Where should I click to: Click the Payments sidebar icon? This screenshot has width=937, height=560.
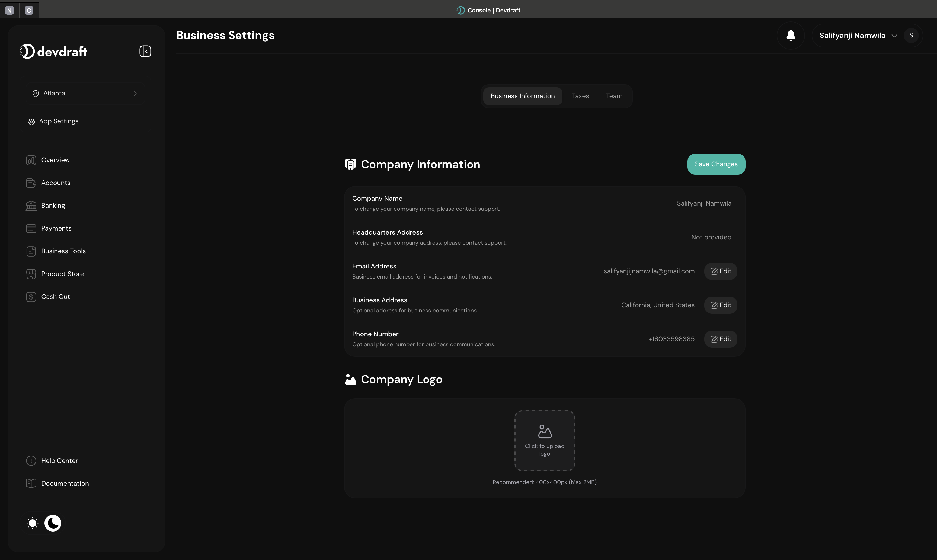point(31,228)
